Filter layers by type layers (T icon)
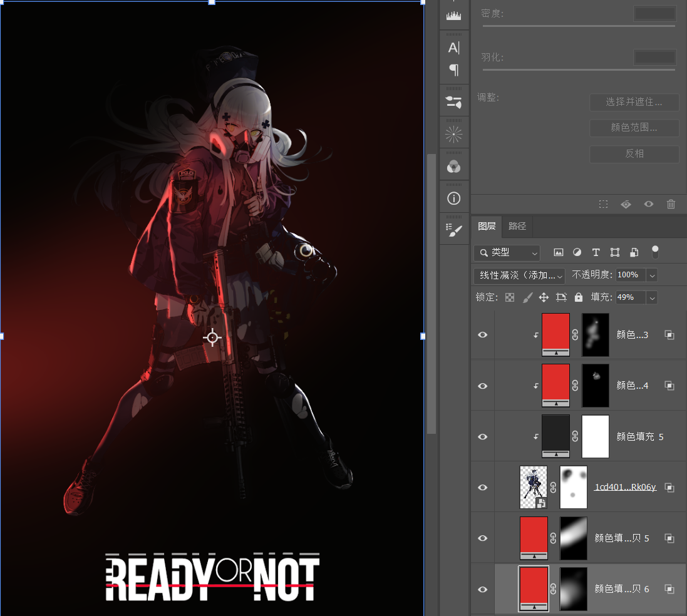Viewport: 687px width, 616px height. (x=596, y=252)
